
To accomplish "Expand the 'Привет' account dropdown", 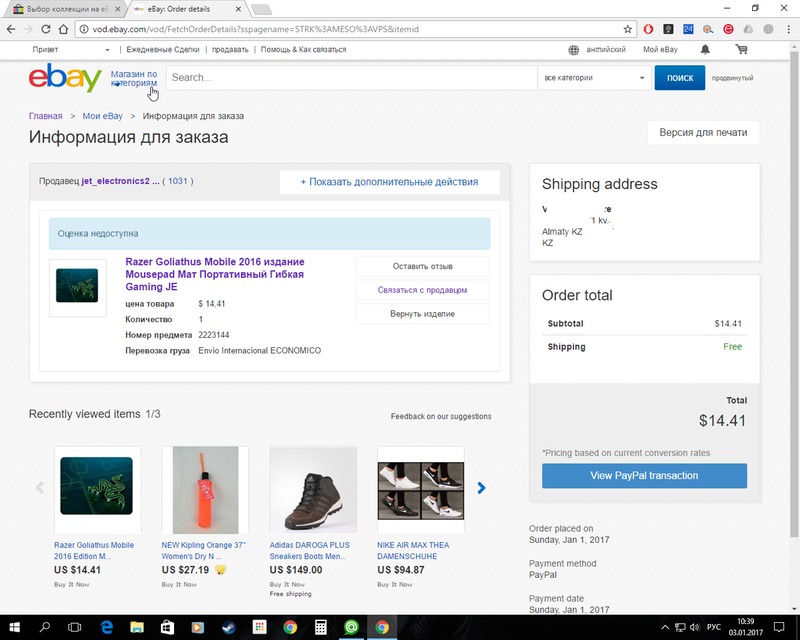I will click(71, 50).
